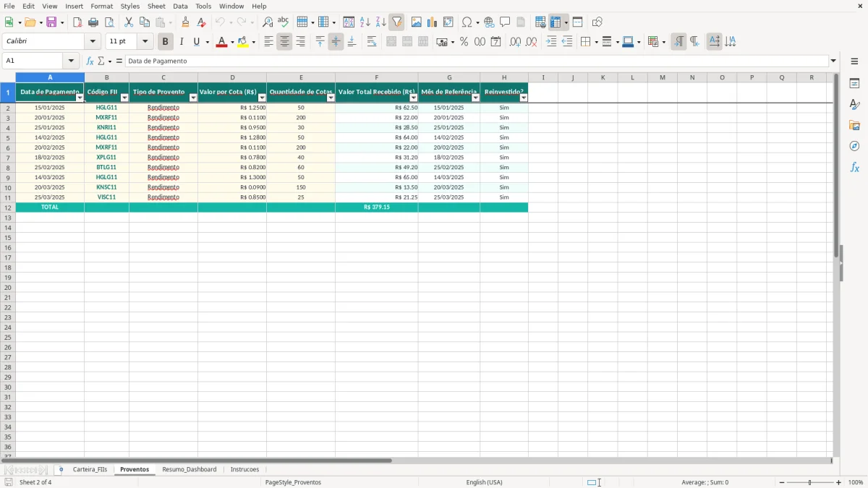
Task: Toggle the AutoFilter funnel button
Action: point(396,22)
